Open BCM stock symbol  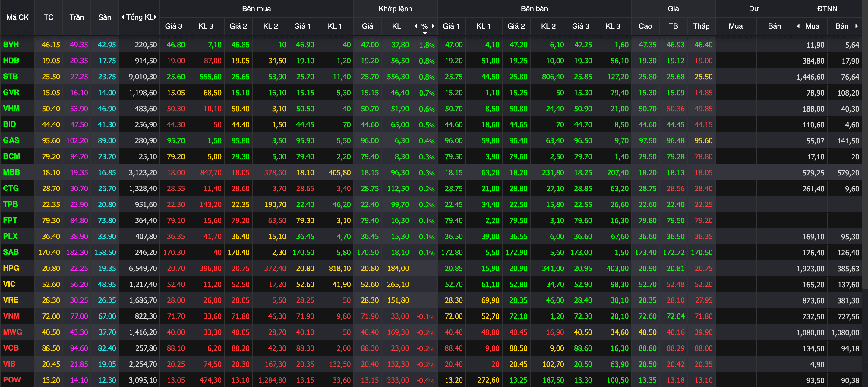pos(11,156)
